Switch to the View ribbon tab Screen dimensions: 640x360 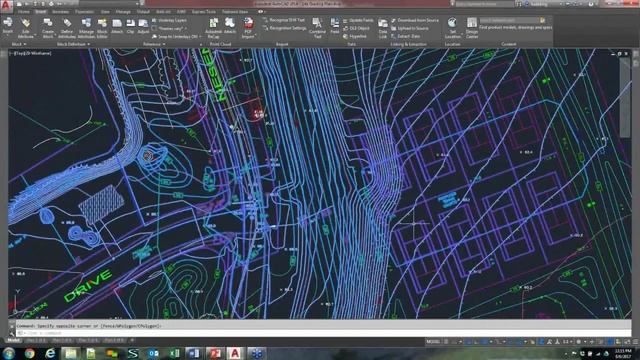pyautogui.click(x=105, y=12)
